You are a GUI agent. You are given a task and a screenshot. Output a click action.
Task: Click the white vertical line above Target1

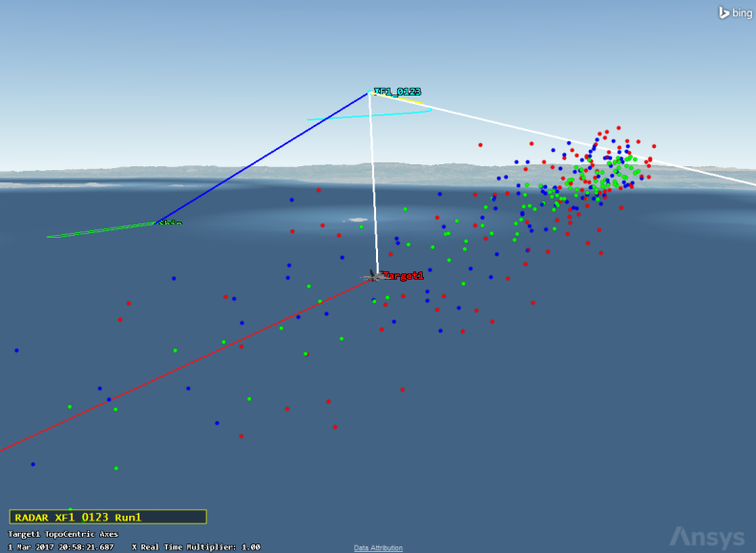(373, 181)
